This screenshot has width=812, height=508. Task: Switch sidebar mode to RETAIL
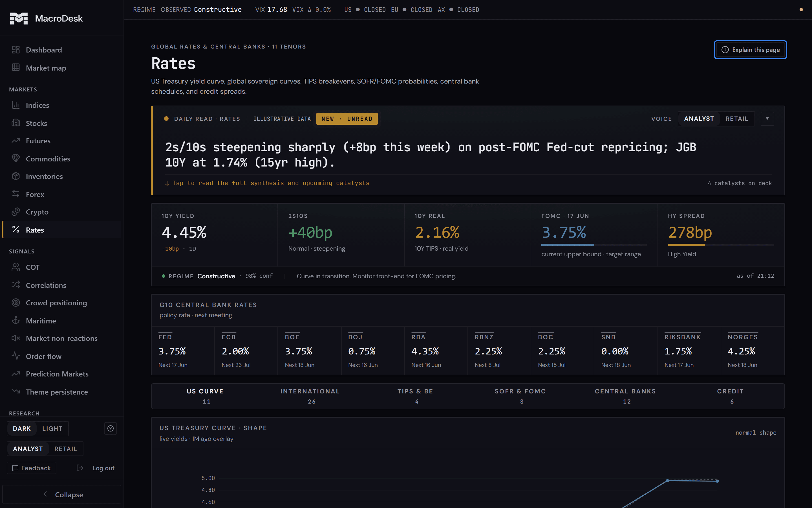(65, 449)
